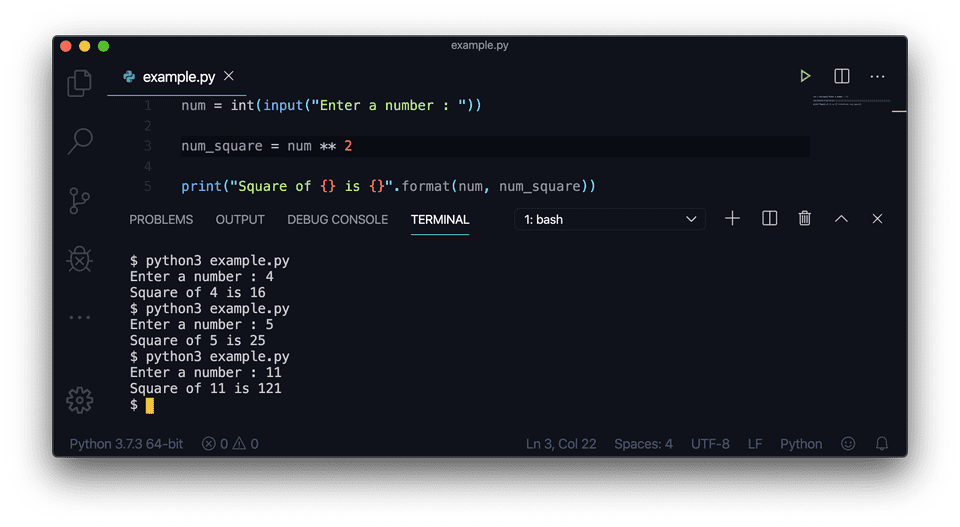
Task: Show more activity bar items ellipsis
Action: point(80,318)
